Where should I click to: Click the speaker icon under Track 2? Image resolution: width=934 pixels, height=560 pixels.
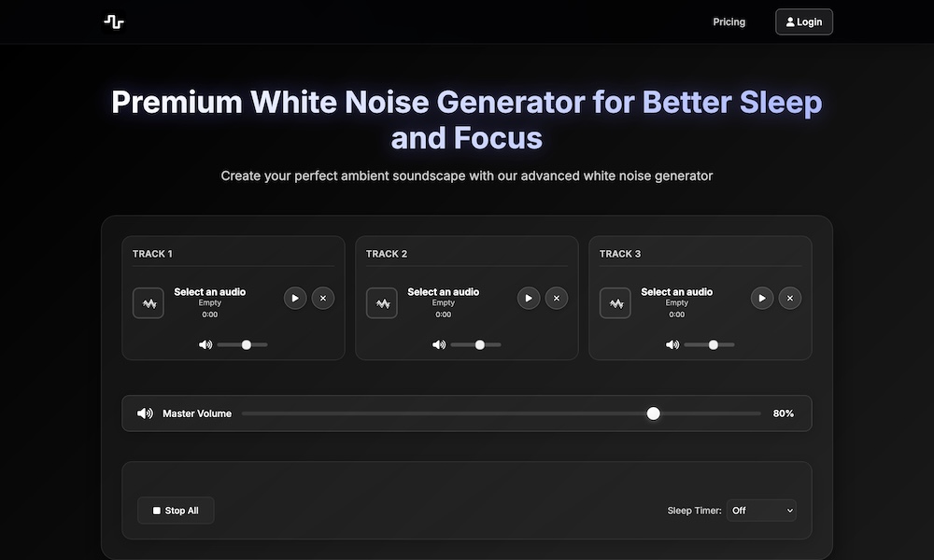[x=439, y=344]
